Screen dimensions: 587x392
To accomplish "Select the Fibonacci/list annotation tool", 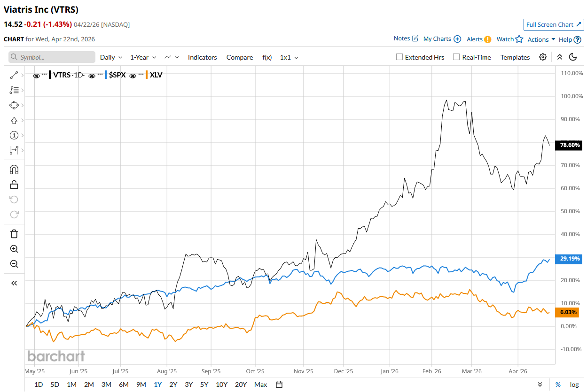I will coord(14,90).
